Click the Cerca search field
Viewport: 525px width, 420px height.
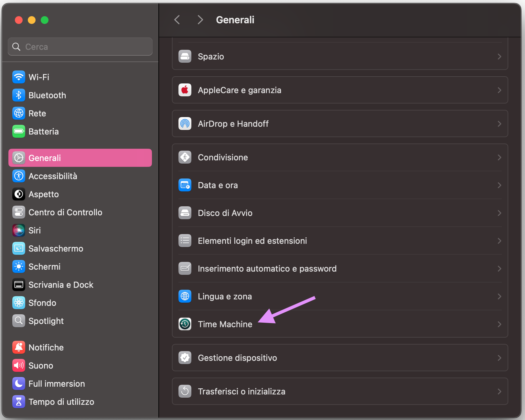point(80,46)
